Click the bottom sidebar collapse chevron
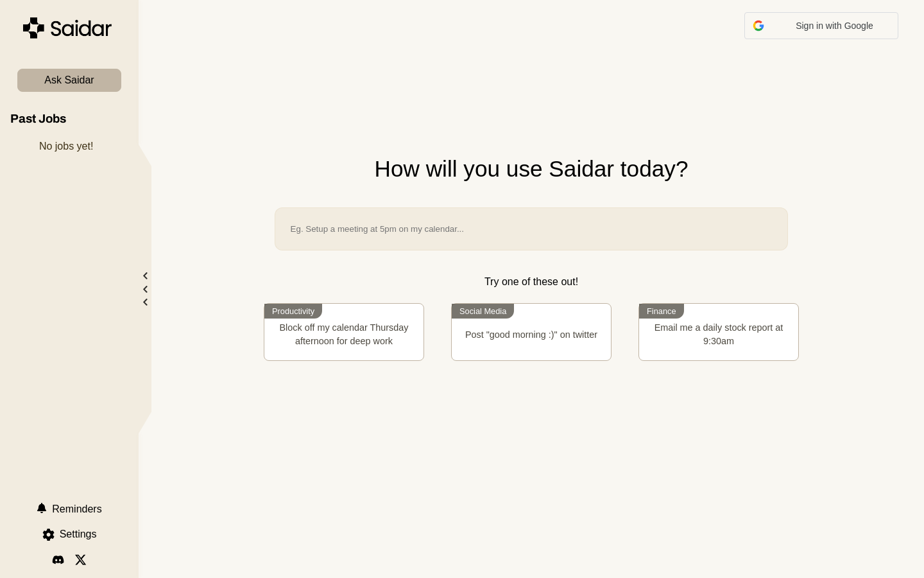This screenshot has height=578, width=924. coord(146,302)
